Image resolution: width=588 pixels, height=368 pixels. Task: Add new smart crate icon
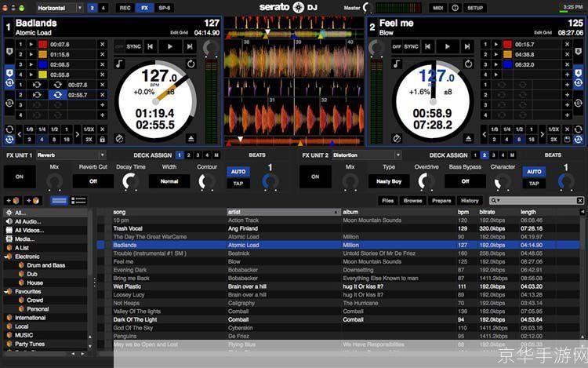point(33,201)
